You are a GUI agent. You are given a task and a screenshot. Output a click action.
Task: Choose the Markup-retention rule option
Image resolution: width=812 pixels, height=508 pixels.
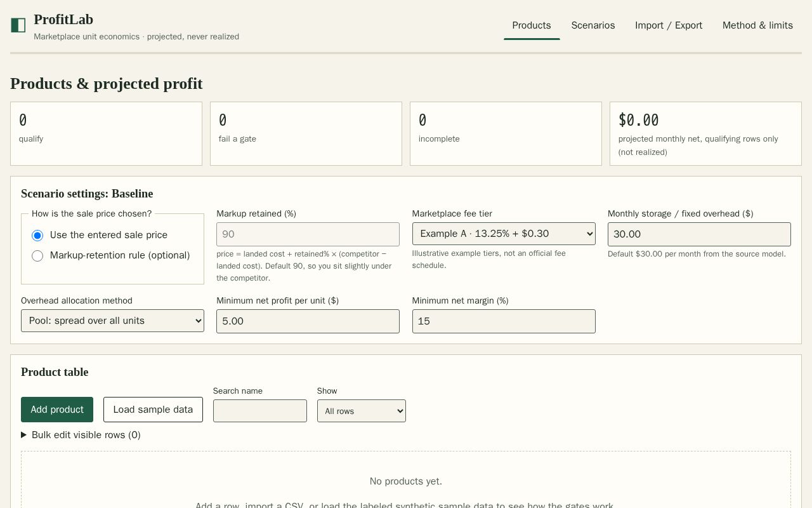[37, 256]
